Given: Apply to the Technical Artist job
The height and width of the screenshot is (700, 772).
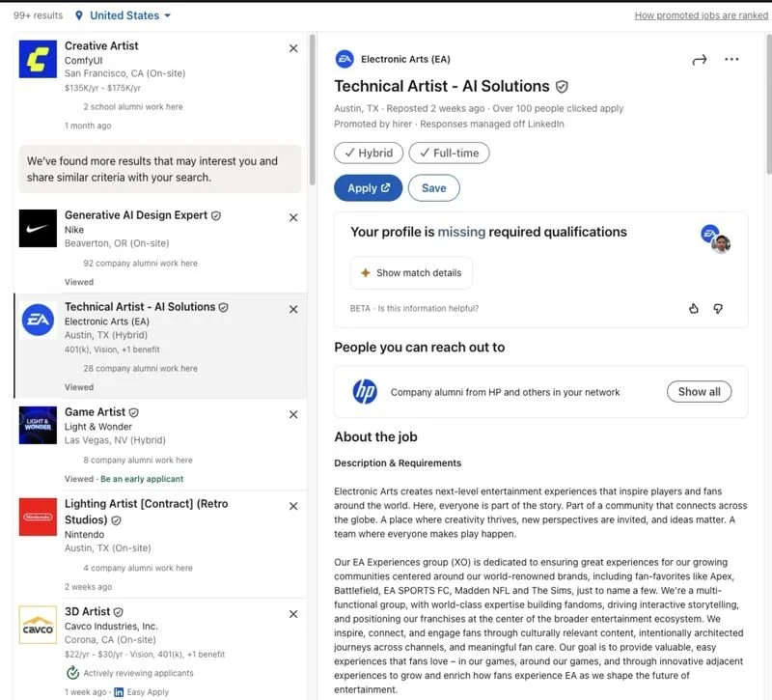Looking at the screenshot, I should click(x=369, y=187).
